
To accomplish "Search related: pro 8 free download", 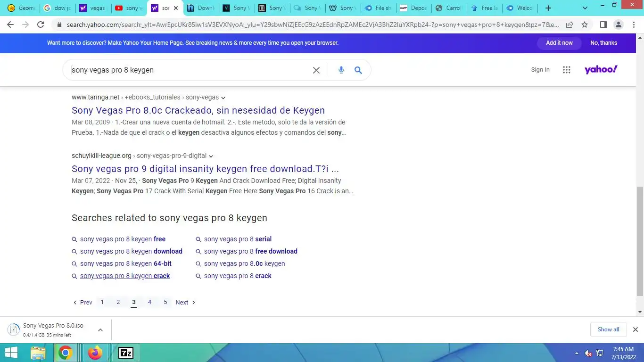I will [x=251, y=251].
